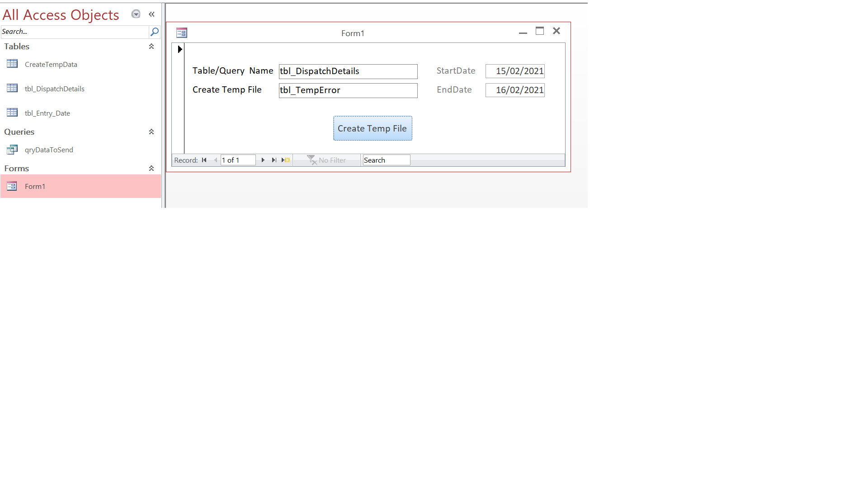Hide navigation pane with shutter bar button

(151, 14)
